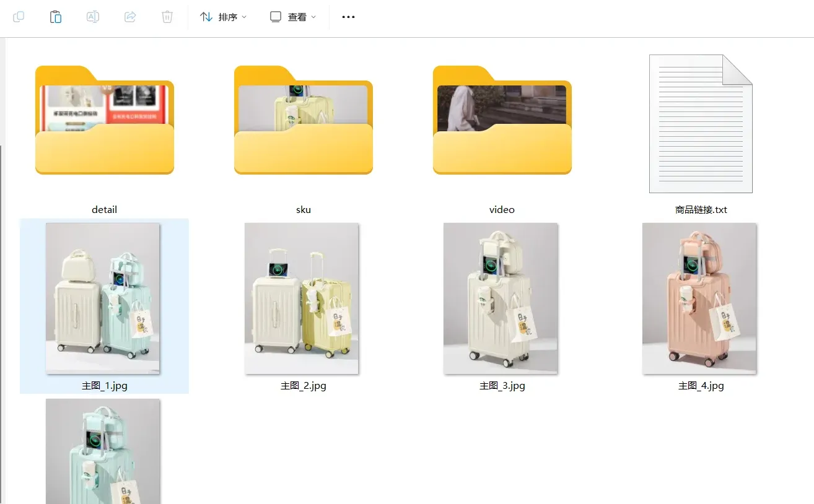Click the Paste icon in the toolbar

[x=56, y=17]
